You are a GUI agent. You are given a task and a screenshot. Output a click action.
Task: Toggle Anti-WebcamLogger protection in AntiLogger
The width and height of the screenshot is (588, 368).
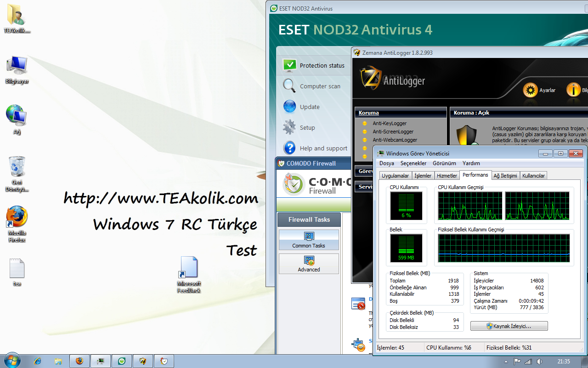[x=395, y=140]
